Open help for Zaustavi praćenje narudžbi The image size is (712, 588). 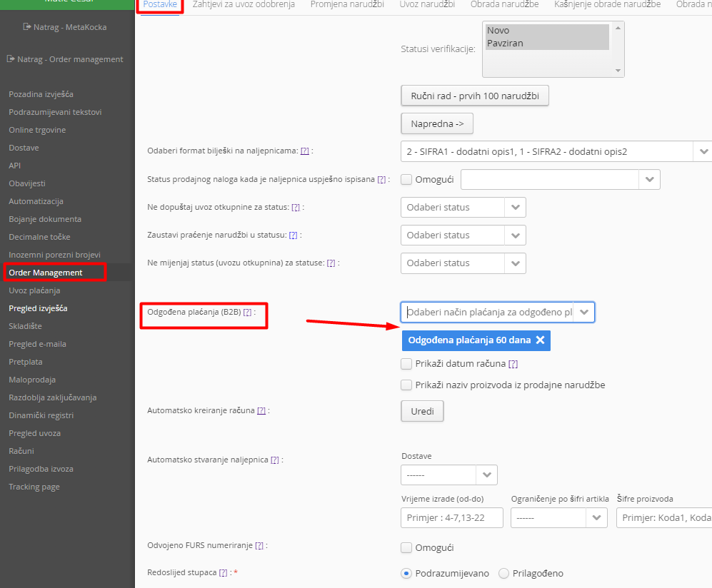[294, 235]
